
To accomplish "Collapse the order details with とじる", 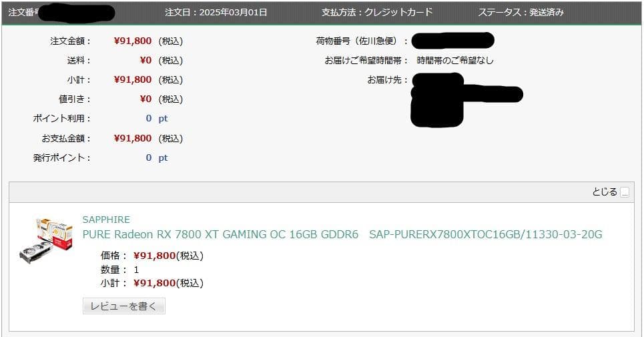I will tap(611, 192).
